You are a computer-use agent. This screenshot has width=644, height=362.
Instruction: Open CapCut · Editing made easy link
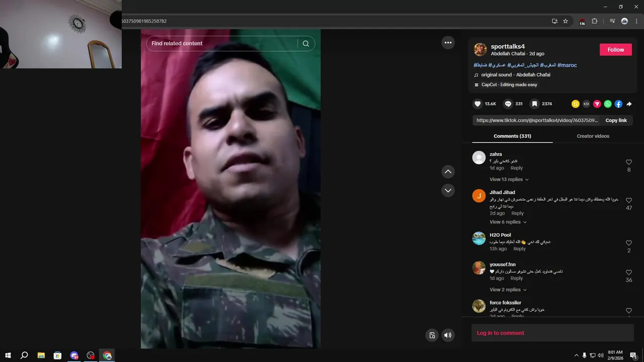pyautogui.click(x=509, y=85)
